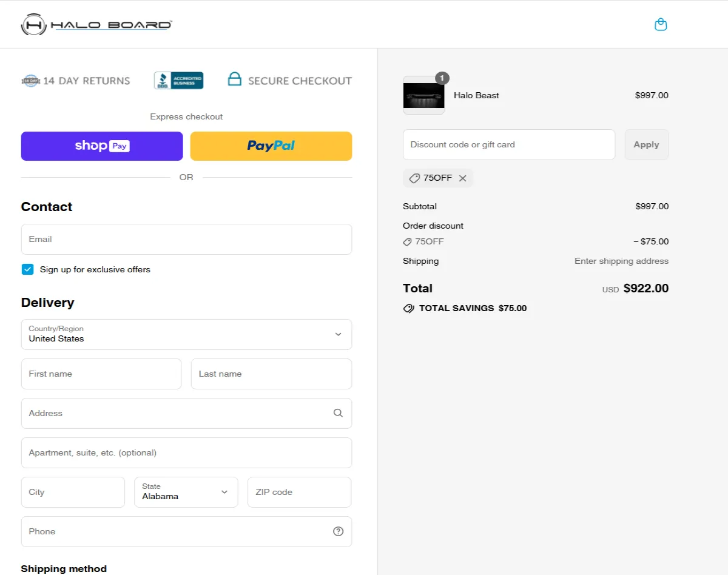Focus the Email input field
728x575 pixels.
(x=186, y=240)
